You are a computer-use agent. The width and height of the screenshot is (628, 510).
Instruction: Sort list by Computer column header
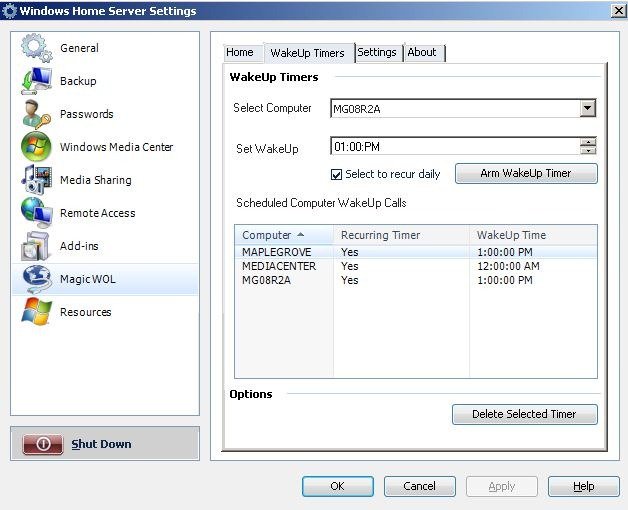284,235
